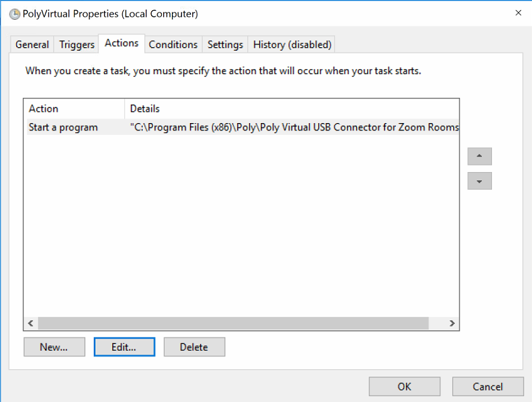The width and height of the screenshot is (532, 402).
Task: Go to the Conditions tab
Action: click(x=173, y=44)
